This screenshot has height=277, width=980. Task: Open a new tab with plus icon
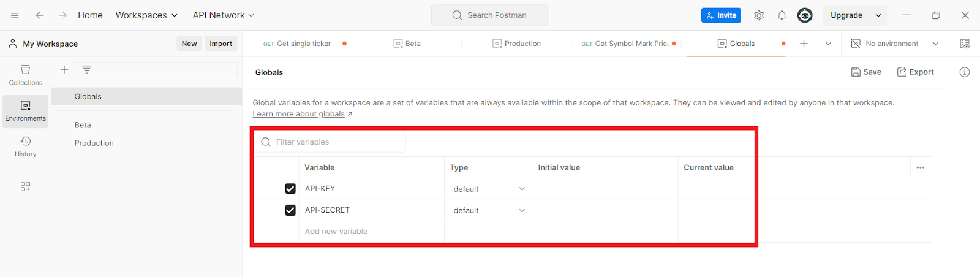coord(804,44)
